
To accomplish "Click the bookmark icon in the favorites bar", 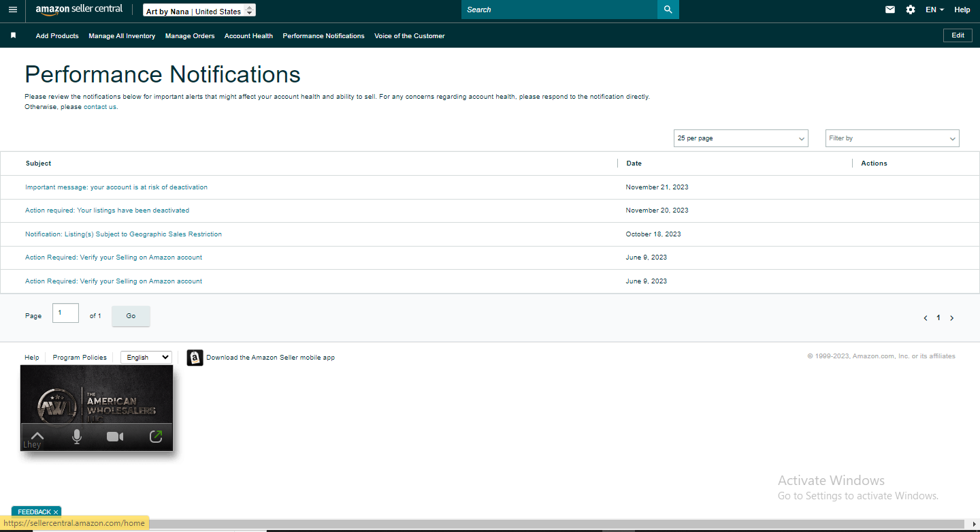I will [x=13, y=35].
